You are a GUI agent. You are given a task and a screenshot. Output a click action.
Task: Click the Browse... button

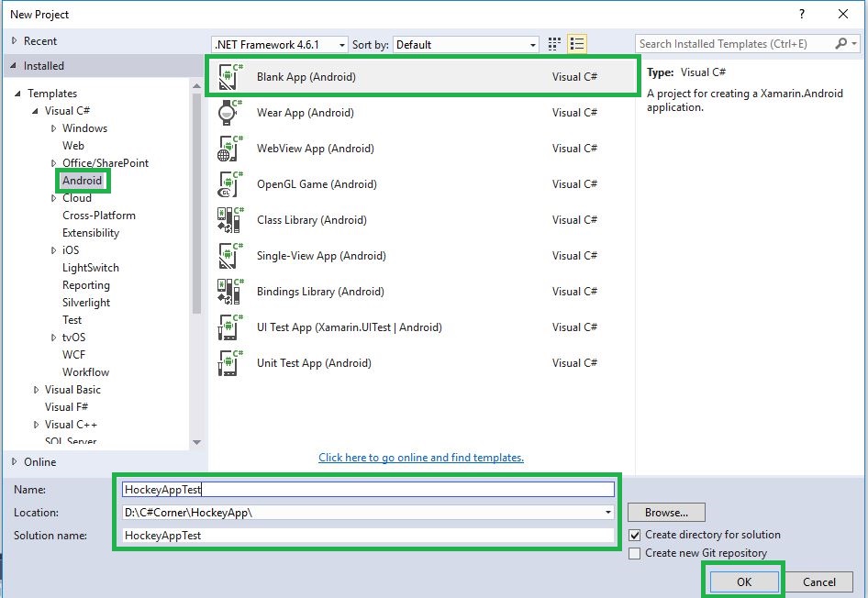click(666, 513)
